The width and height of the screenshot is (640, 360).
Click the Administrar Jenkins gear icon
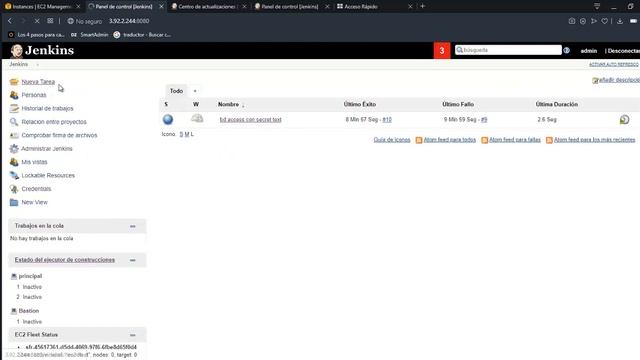[x=14, y=149]
